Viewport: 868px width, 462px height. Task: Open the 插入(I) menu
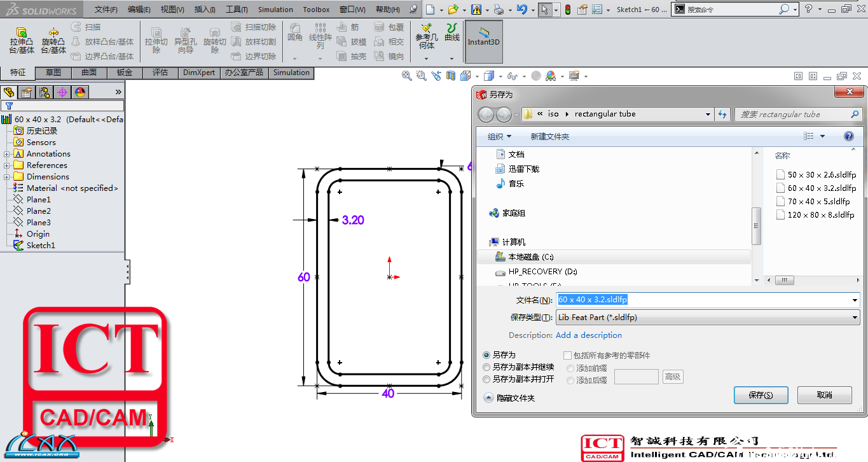point(204,10)
